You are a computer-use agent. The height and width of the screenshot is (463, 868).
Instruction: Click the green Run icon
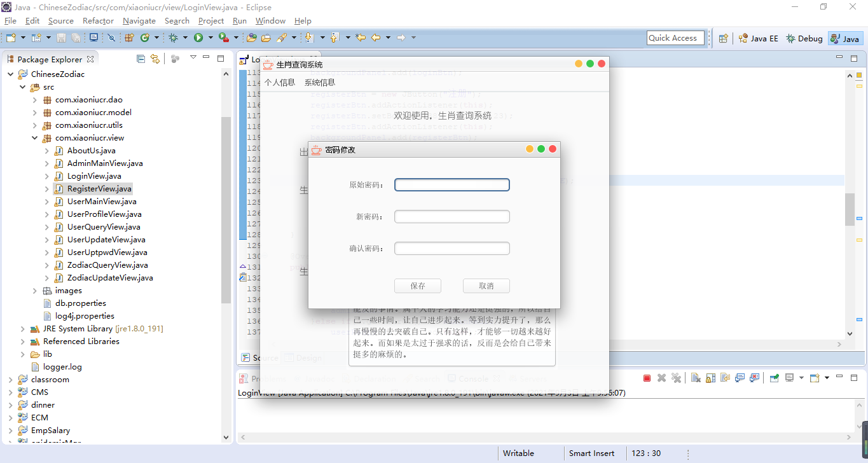coord(198,38)
